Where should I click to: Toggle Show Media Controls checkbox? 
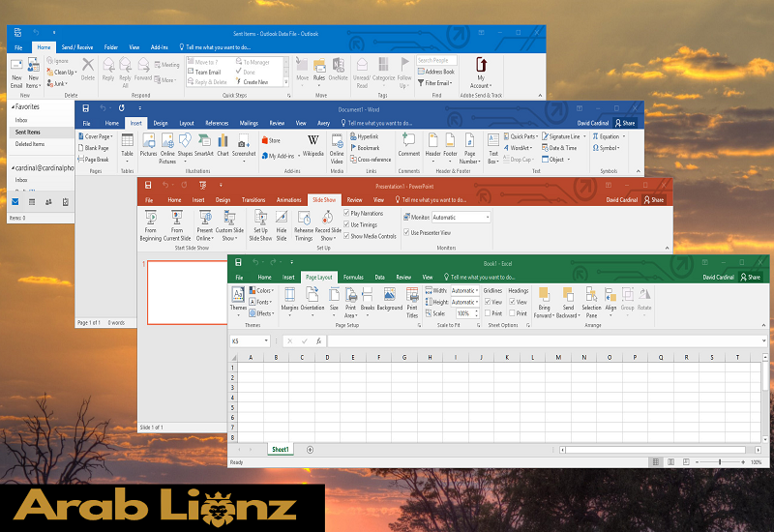[346, 236]
